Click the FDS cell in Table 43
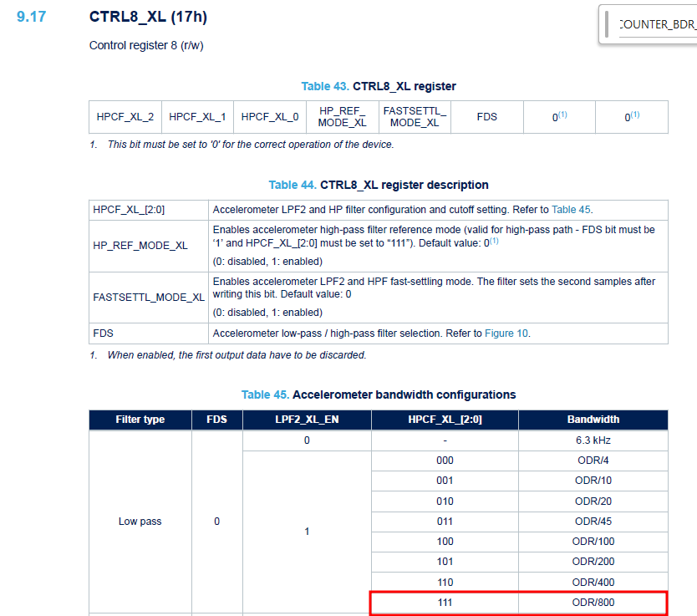This screenshot has width=697, height=616. (x=486, y=117)
